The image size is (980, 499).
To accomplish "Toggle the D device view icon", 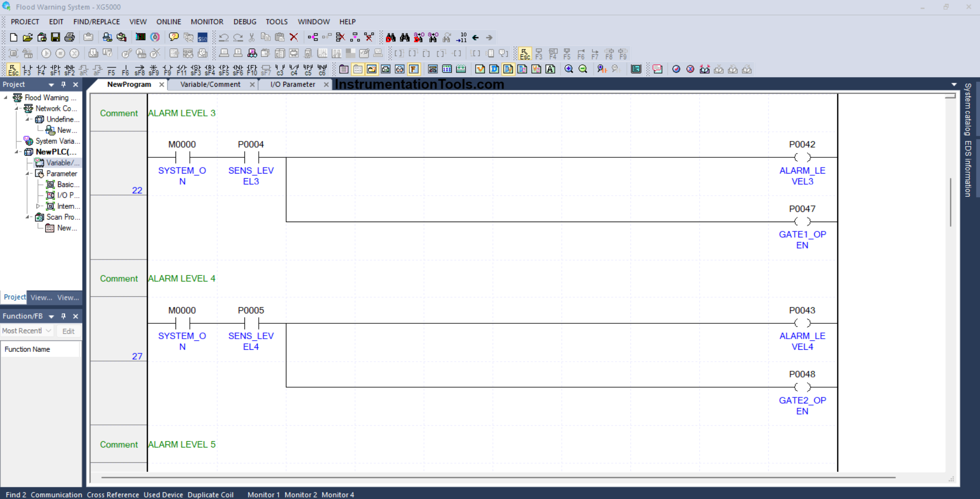I will point(494,69).
